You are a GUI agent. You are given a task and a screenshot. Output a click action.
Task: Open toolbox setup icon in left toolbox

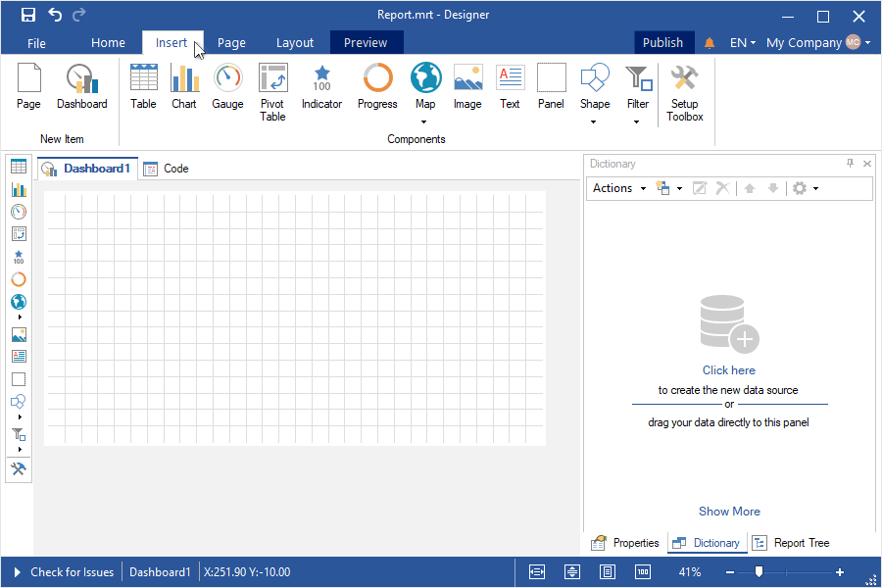tap(19, 468)
